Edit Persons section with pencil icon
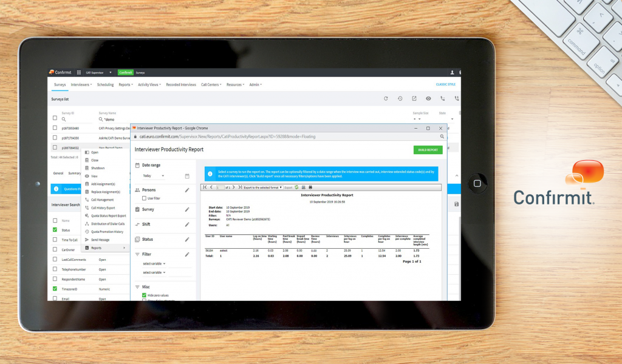This screenshot has height=364, width=622. click(187, 190)
